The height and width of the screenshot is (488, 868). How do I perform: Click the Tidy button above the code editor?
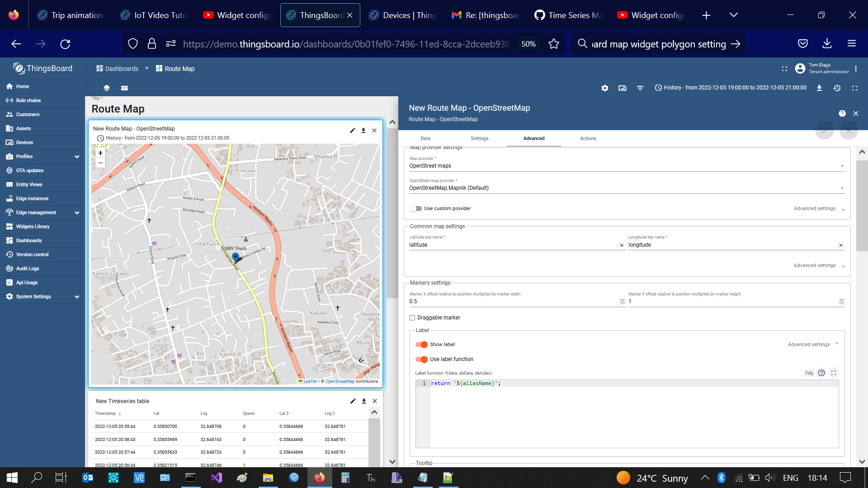point(809,373)
